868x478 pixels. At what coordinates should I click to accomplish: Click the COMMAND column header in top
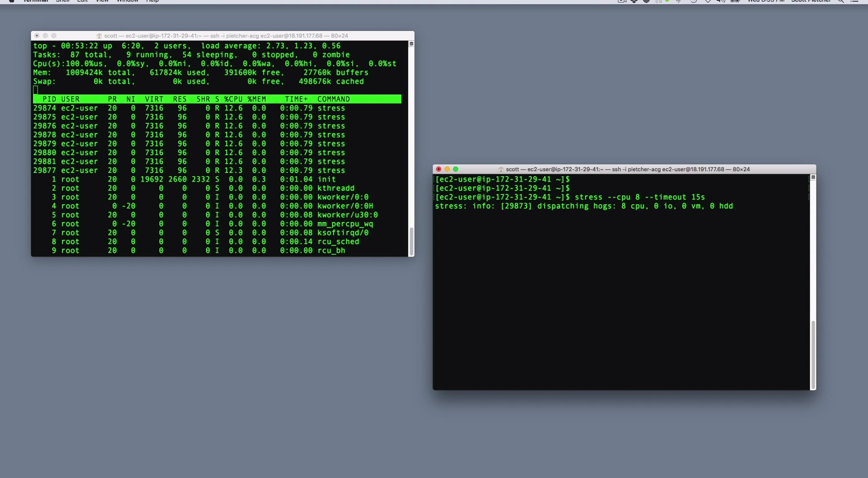tap(334, 99)
